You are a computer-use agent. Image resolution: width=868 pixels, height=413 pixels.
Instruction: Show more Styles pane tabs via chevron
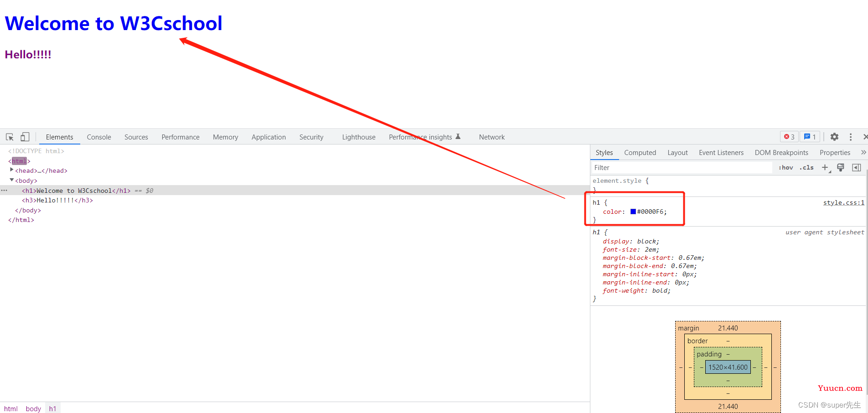(x=863, y=152)
